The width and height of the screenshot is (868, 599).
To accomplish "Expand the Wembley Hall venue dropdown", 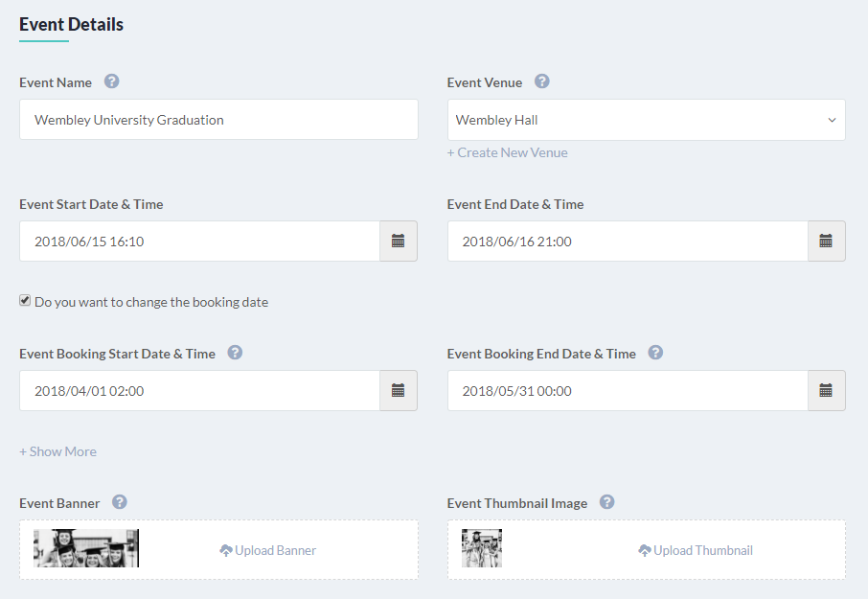I will tap(646, 120).
